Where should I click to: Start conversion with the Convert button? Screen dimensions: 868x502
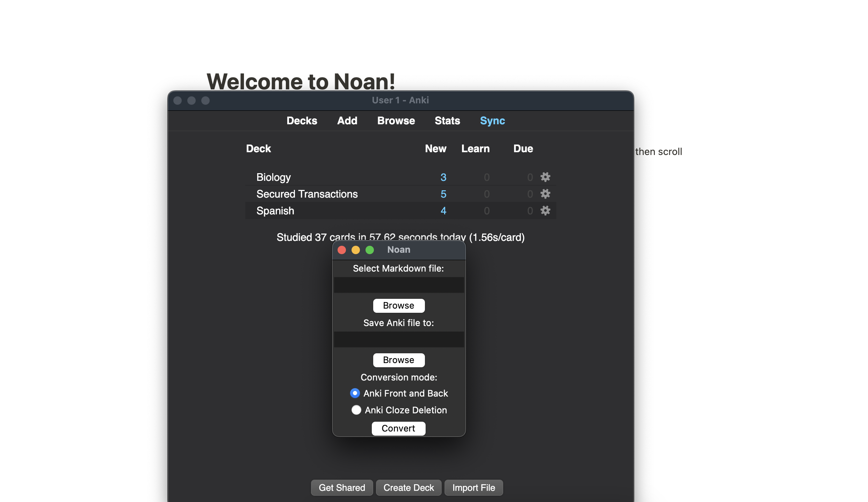398,428
